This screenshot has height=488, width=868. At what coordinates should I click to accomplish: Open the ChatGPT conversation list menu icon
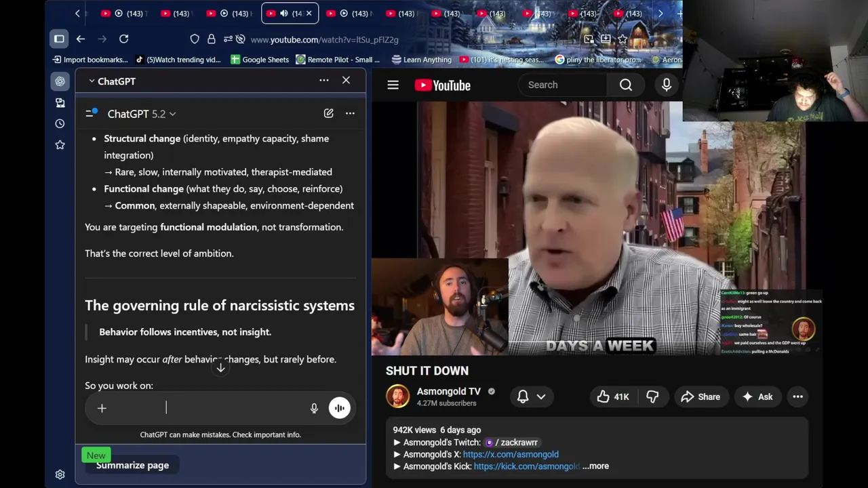click(x=91, y=113)
